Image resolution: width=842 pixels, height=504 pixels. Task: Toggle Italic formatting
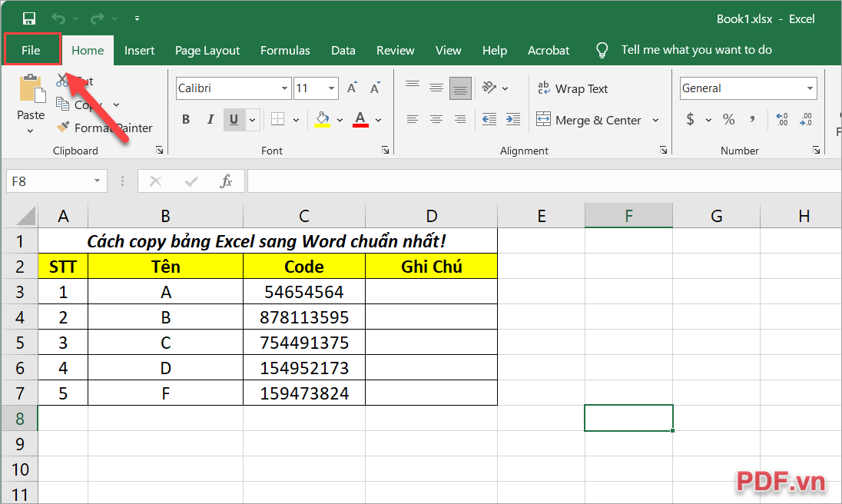point(210,119)
